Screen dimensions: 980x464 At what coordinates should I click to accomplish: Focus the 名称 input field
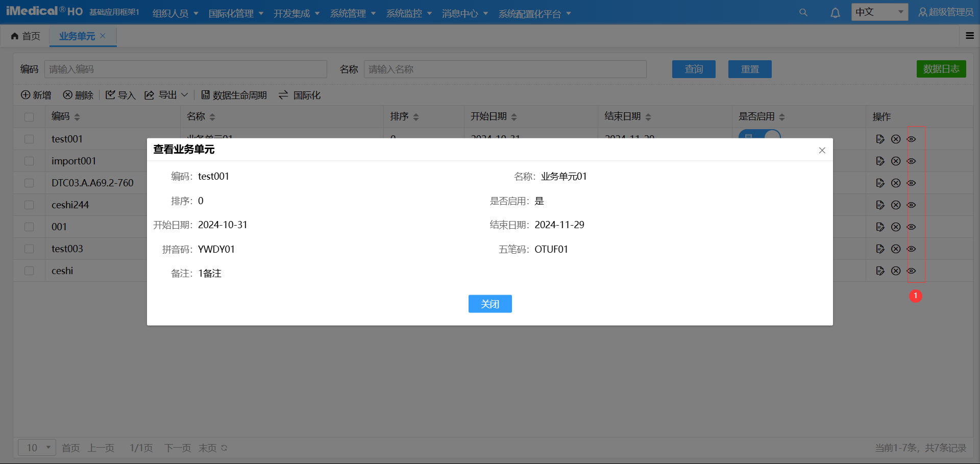[x=505, y=69]
